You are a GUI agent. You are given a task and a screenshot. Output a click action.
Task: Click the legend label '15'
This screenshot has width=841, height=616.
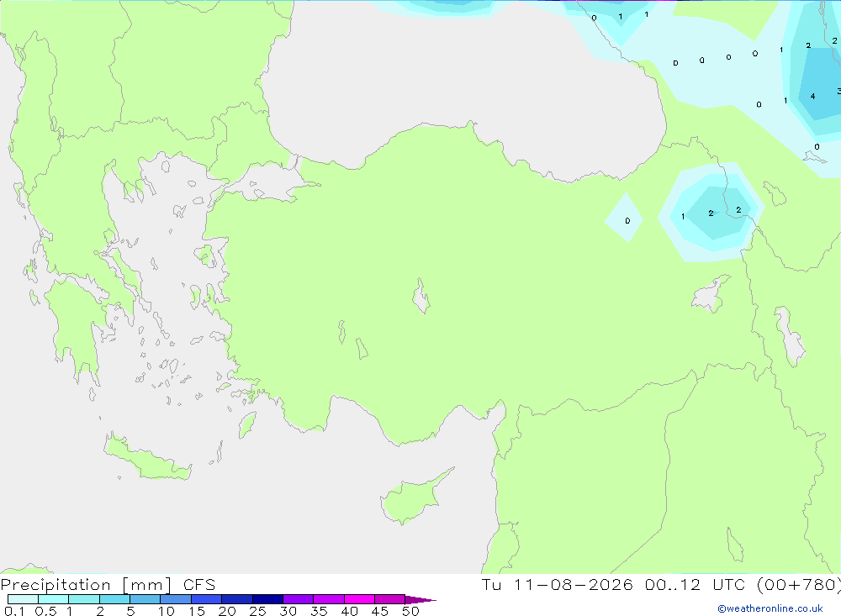tap(197, 611)
